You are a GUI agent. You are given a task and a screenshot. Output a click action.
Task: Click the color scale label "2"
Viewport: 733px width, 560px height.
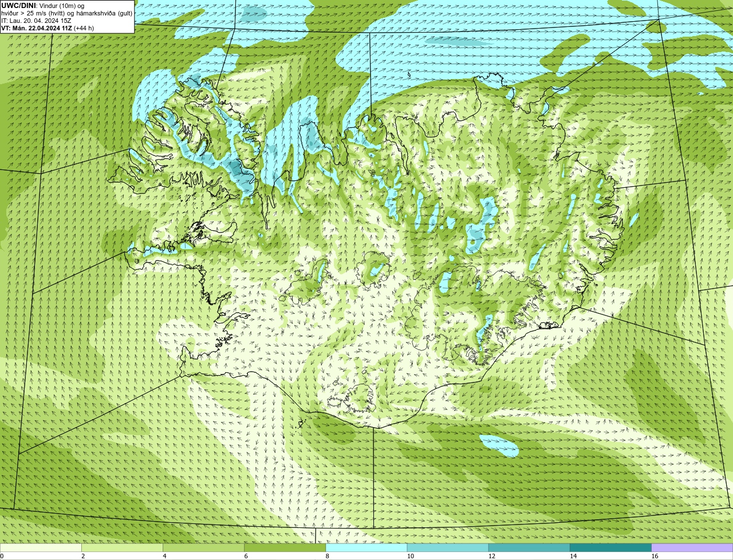pyautogui.click(x=83, y=556)
